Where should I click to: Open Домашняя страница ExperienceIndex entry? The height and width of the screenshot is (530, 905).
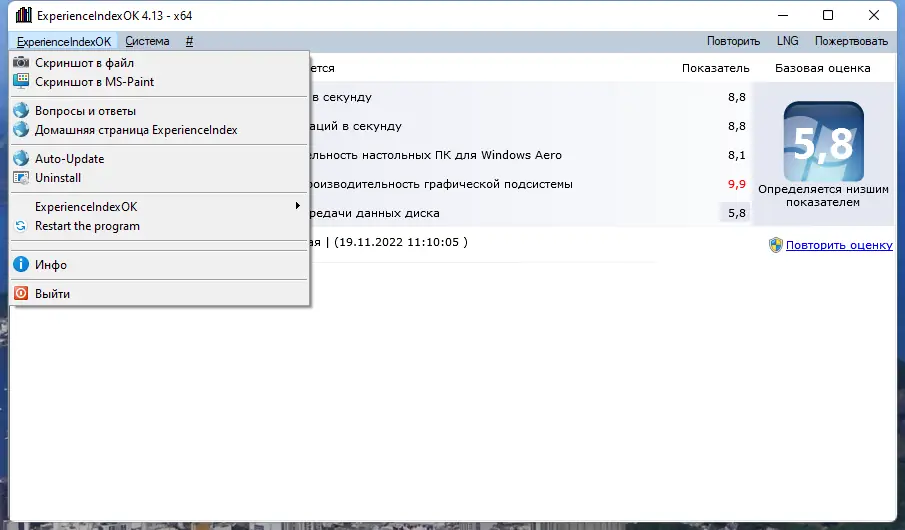[x=159, y=129]
